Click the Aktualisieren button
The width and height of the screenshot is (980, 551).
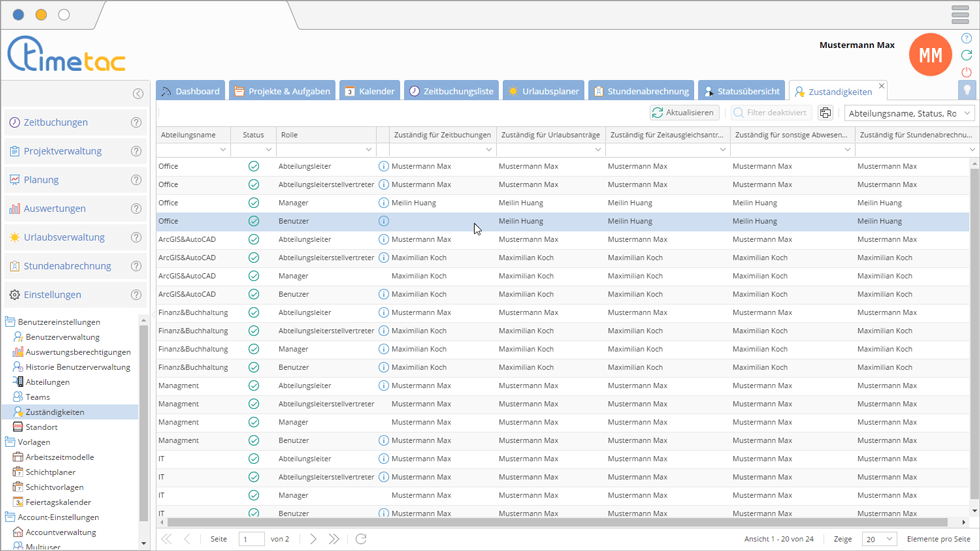pyautogui.click(x=684, y=113)
